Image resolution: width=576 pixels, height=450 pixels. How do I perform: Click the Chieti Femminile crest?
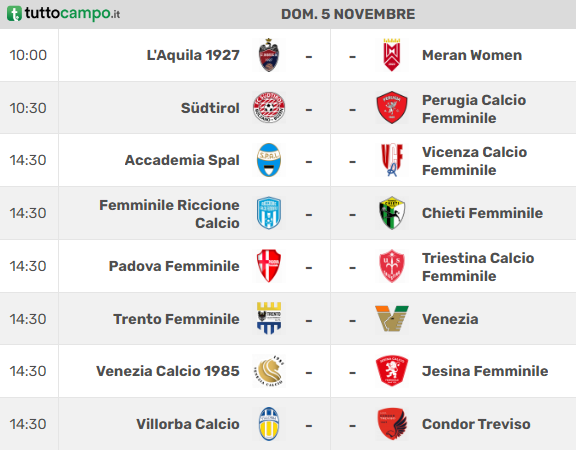[x=392, y=213]
